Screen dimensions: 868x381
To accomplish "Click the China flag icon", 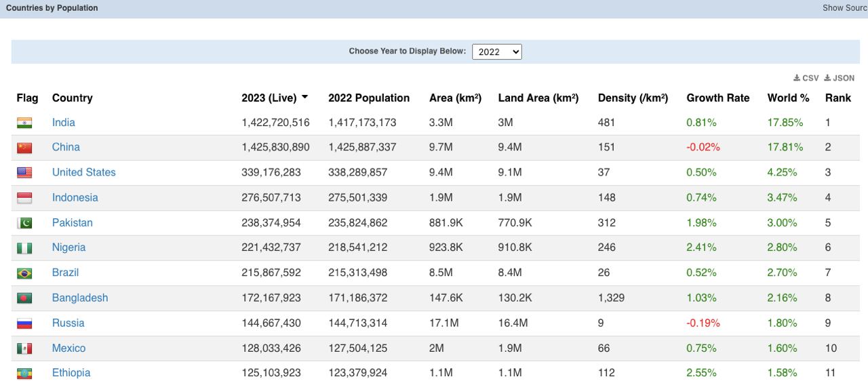I will pos(24,148).
